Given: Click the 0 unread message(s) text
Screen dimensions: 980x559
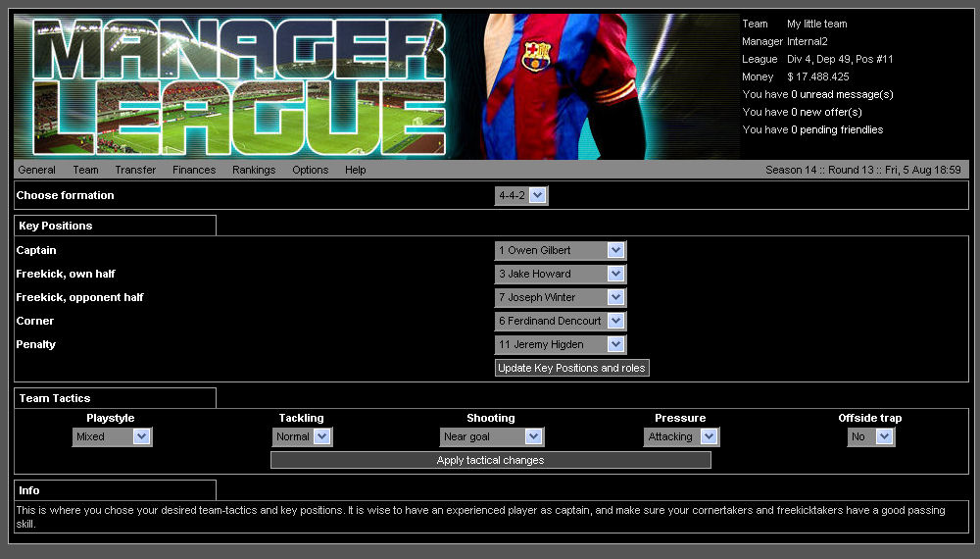Looking at the screenshot, I should click(841, 94).
